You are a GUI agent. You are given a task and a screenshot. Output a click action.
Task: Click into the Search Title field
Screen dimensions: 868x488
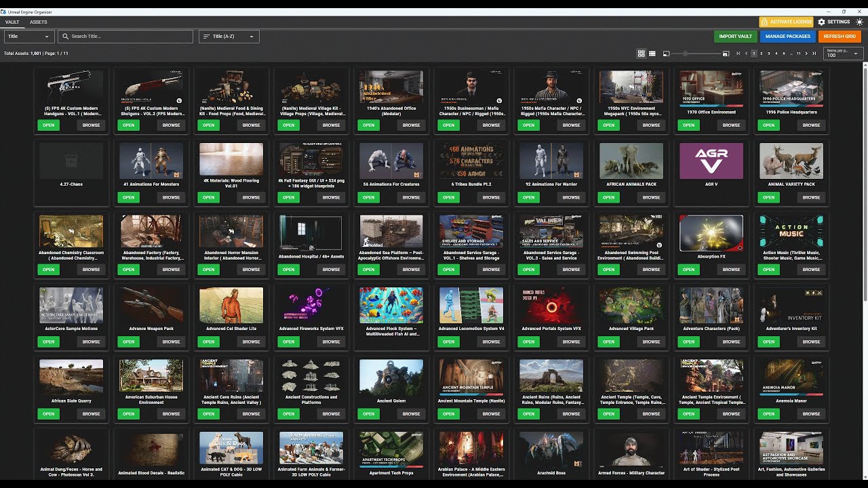click(x=125, y=37)
